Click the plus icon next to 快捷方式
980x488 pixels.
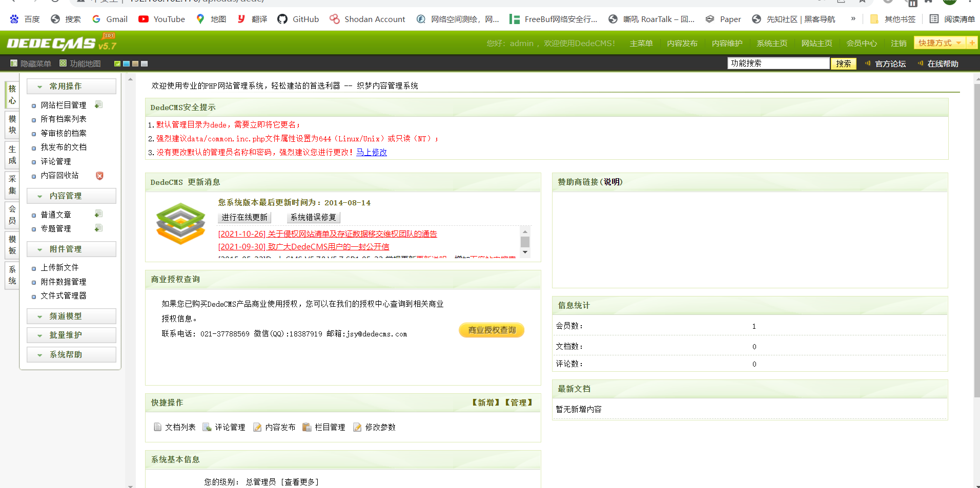pyautogui.click(x=972, y=43)
